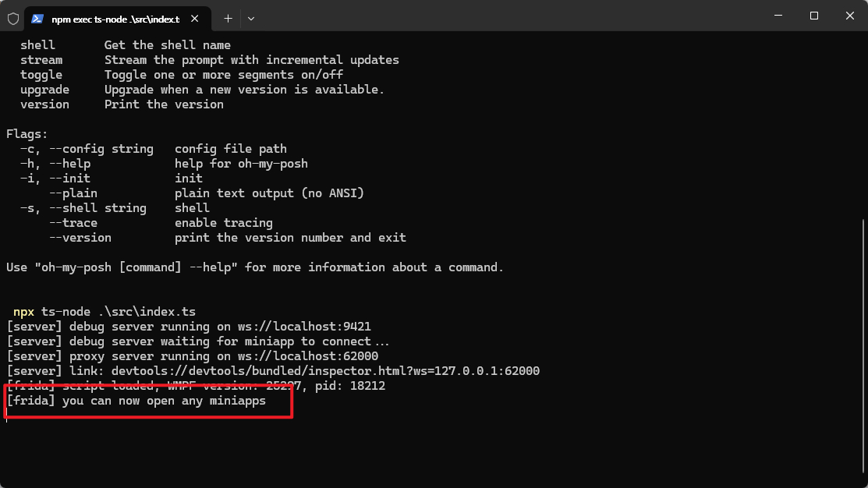Click the '--trace' enable tracing line

161,223
